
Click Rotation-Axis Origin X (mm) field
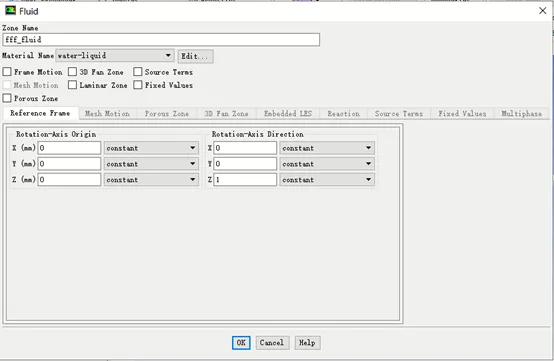(x=69, y=148)
